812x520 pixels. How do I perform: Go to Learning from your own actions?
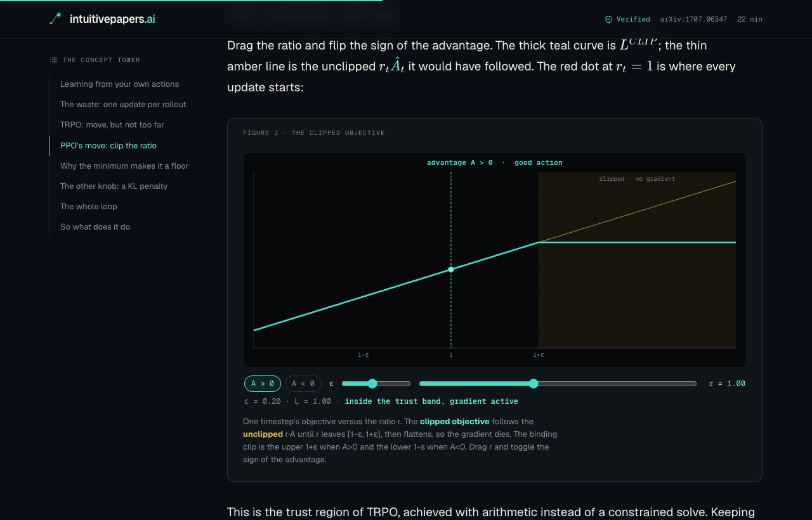coord(119,84)
